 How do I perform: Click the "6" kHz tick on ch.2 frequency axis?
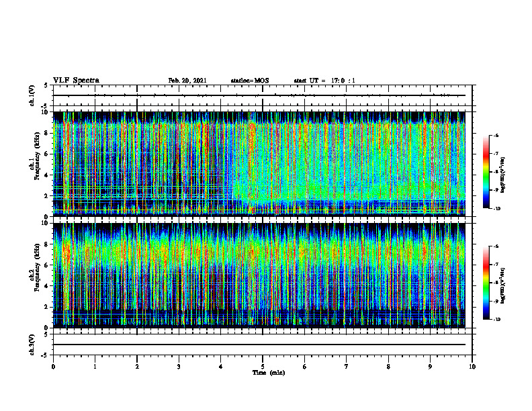pyautogui.click(x=47, y=265)
